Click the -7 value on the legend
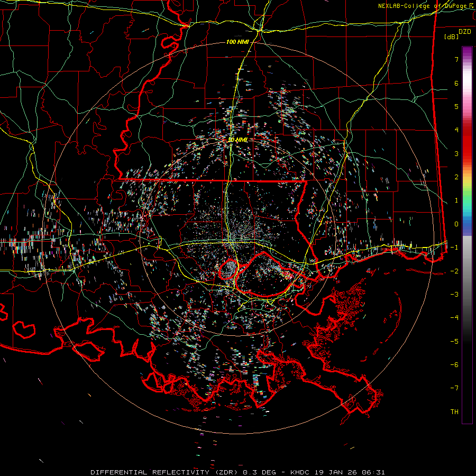 (454, 388)
